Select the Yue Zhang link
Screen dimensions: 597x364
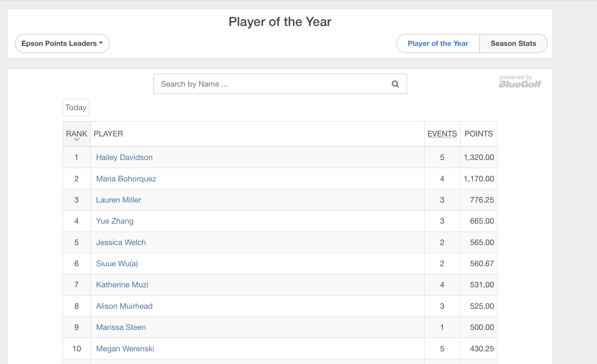(x=115, y=221)
